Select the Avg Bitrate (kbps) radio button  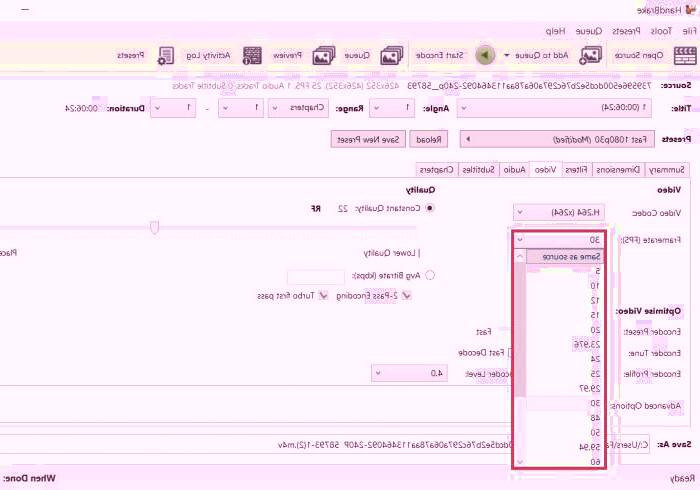click(x=430, y=275)
